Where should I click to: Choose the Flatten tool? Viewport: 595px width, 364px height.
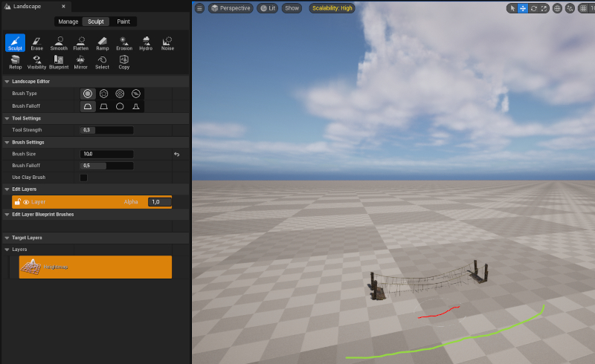click(x=80, y=42)
